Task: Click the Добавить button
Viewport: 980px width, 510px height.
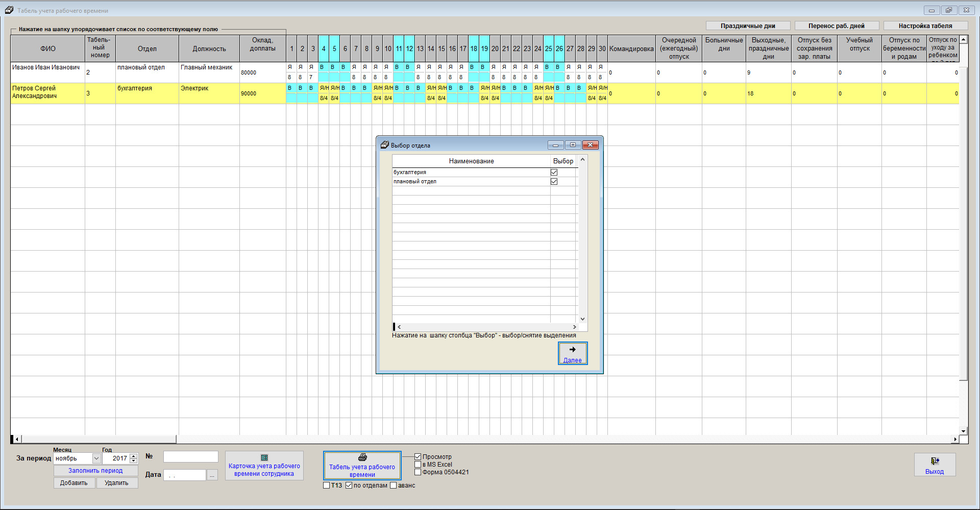Action: (x=74, y=483)
